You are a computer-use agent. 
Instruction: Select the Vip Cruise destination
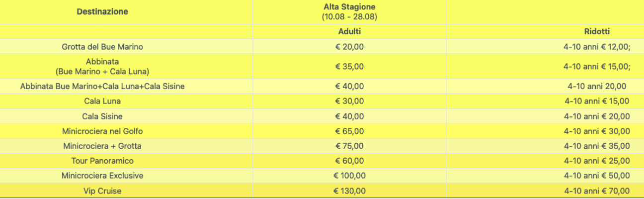coord(102,191)
